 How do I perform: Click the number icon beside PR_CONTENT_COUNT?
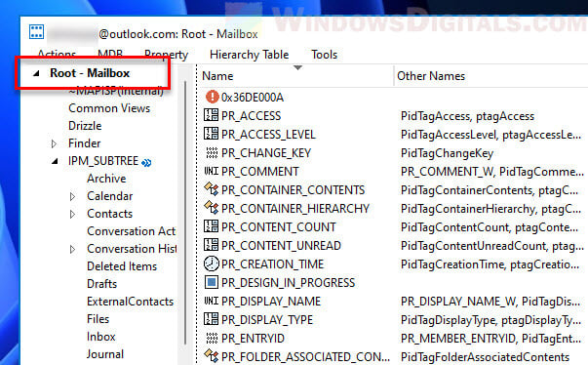(x=211, y=226)
